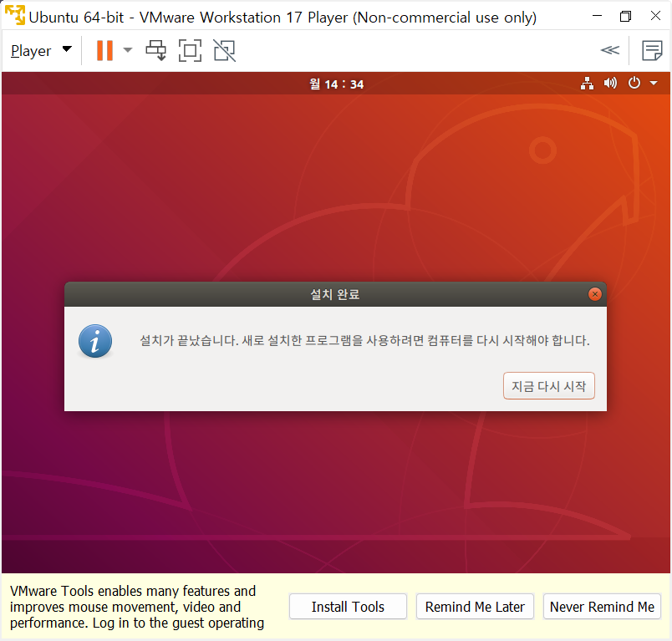Toggle Unity mode icon
The image size is (672, 641).
(x=225, y=50)
